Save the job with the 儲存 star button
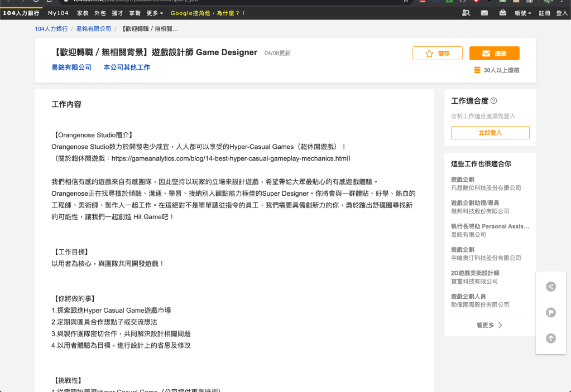Screen dimensions: 571x392 [438, 54]
